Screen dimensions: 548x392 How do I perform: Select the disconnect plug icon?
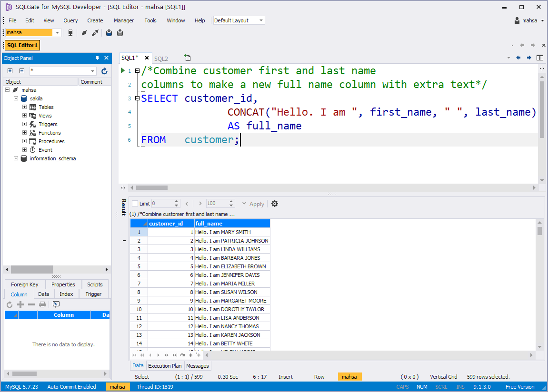(95, 32)
